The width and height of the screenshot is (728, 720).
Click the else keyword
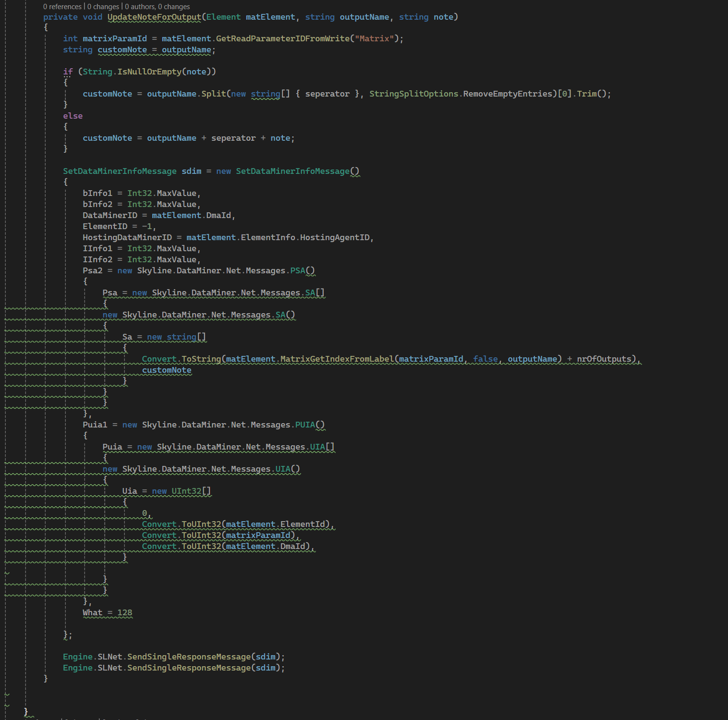pos(73,116)
